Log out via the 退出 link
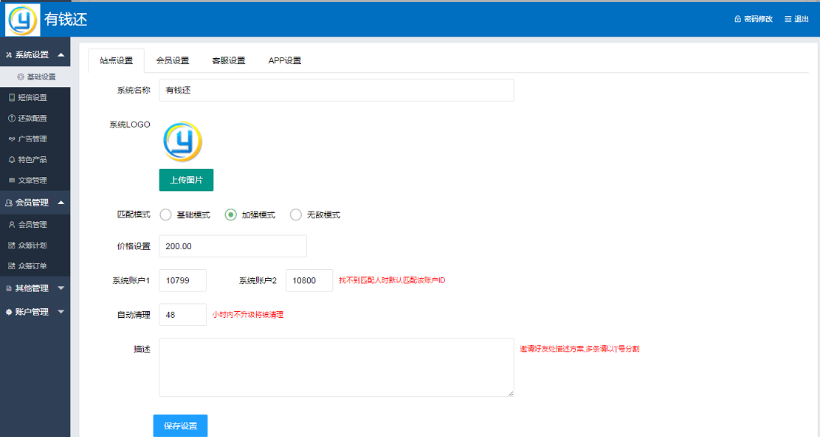Image resolution: width=833 pixels, height=437 pixels. [x=796, y=19]
